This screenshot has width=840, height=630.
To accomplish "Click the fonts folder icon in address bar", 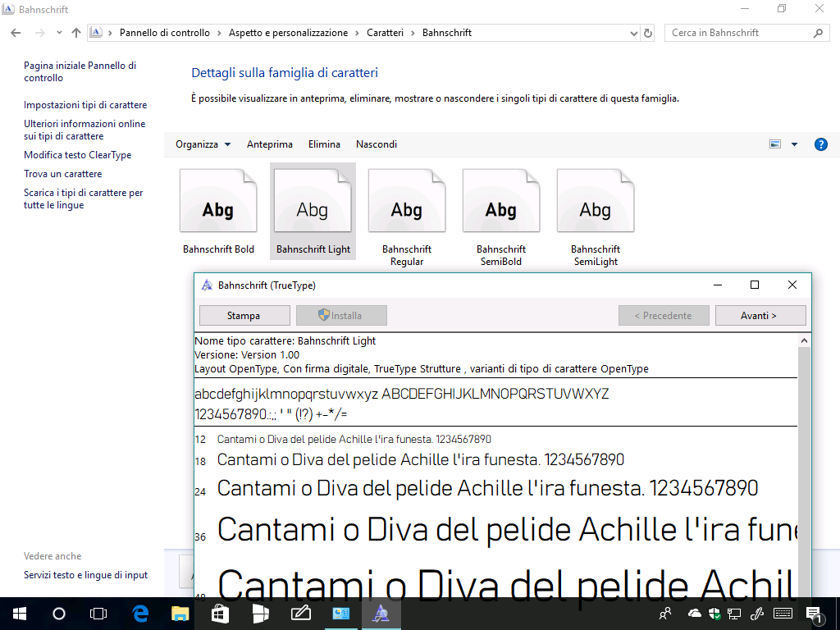I will [96, 32].
